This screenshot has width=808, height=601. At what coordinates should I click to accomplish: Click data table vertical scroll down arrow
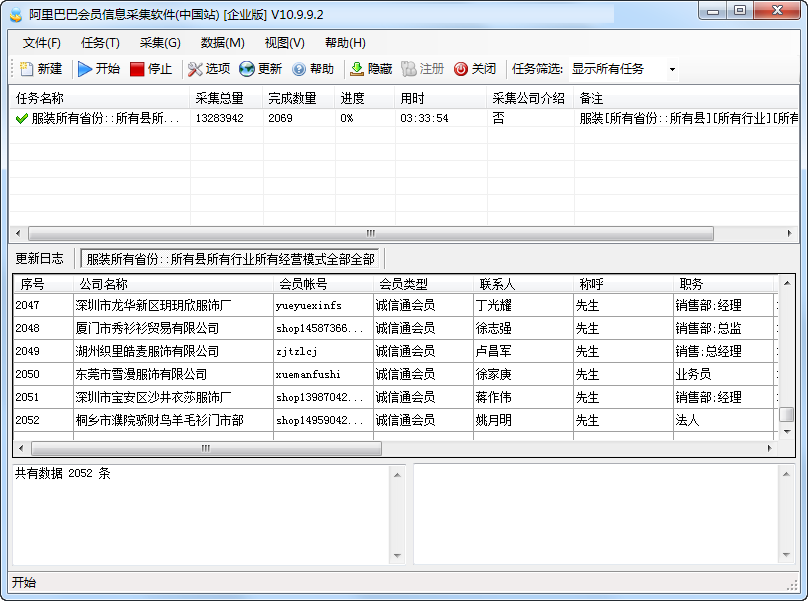pyautogui.click(x=787, y=432)
